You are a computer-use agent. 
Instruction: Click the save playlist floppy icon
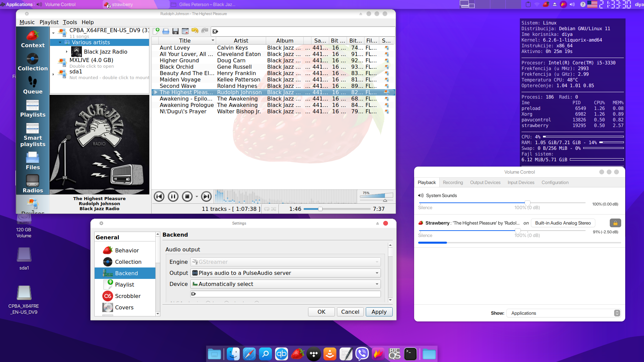175,31
